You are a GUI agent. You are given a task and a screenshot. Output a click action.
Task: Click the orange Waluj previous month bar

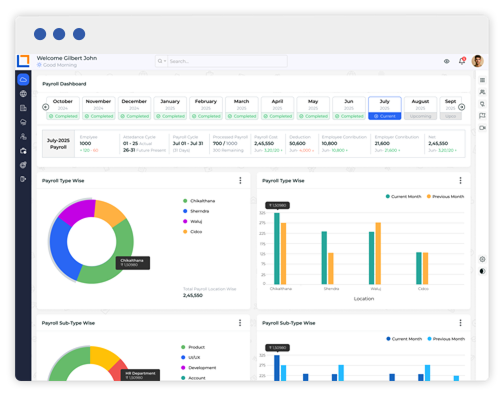click(x=378, y=253)
